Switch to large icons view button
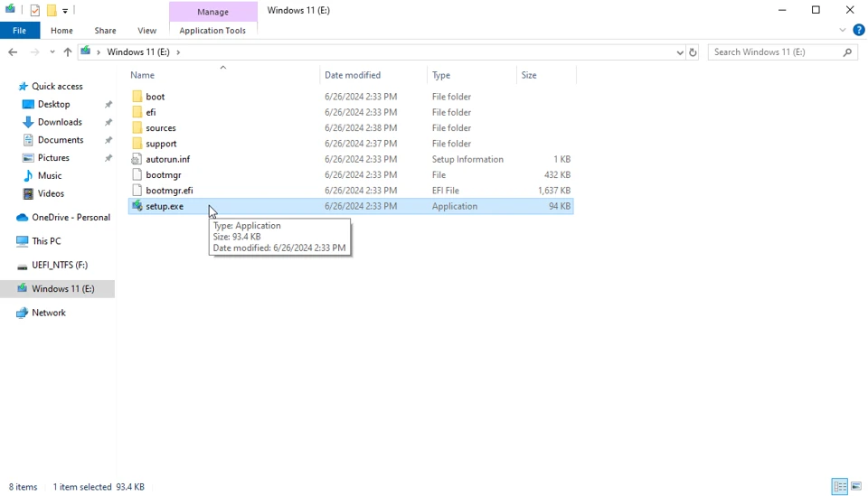This screenshot has height=496, width=868. (x=855, y=487)
